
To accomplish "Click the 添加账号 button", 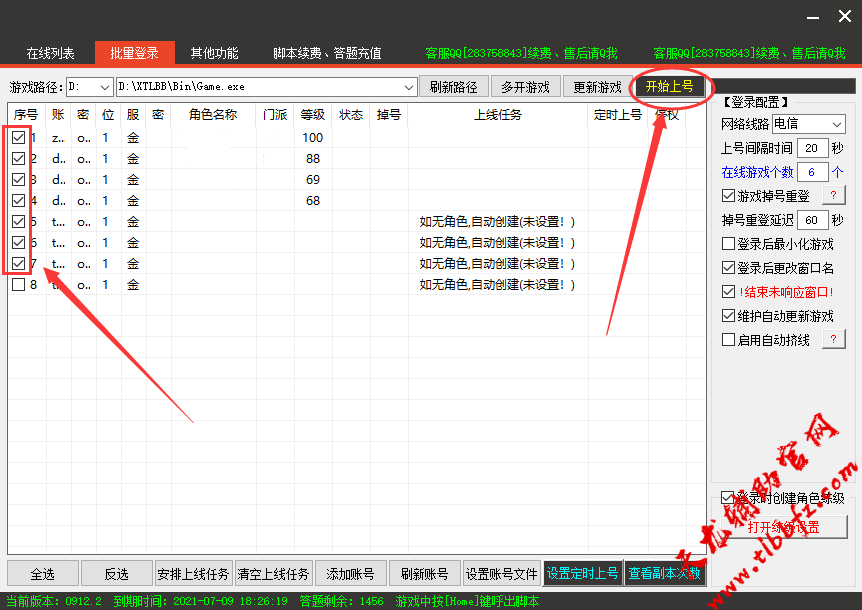I will (350, 574).
